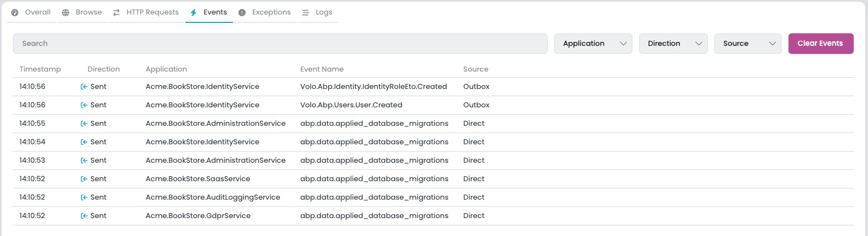Image resolution: width=868 pixels, height=236 pixels.
Task: Click sent arrow icon on SaasService row
Action: pos(84,179)
